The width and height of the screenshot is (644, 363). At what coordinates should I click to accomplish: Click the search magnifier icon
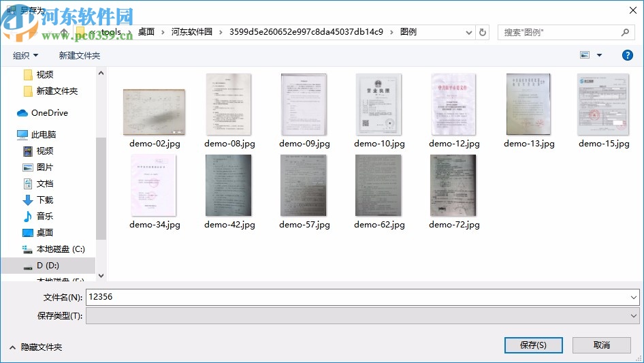tap(625, 32)
